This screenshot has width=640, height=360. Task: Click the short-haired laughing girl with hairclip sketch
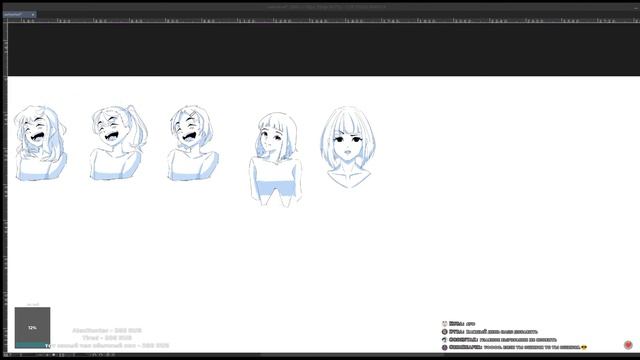pyautogui.click(x=193, y=143)
